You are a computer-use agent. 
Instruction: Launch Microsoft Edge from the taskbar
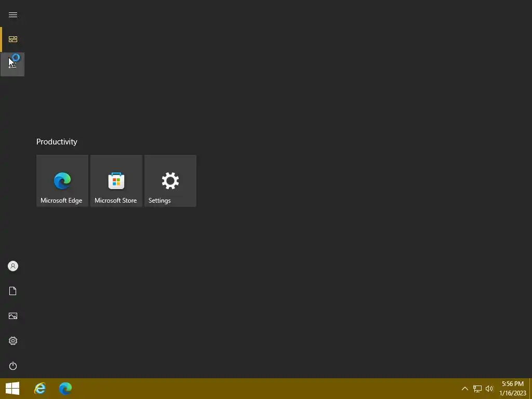click(x=65, y=389)
